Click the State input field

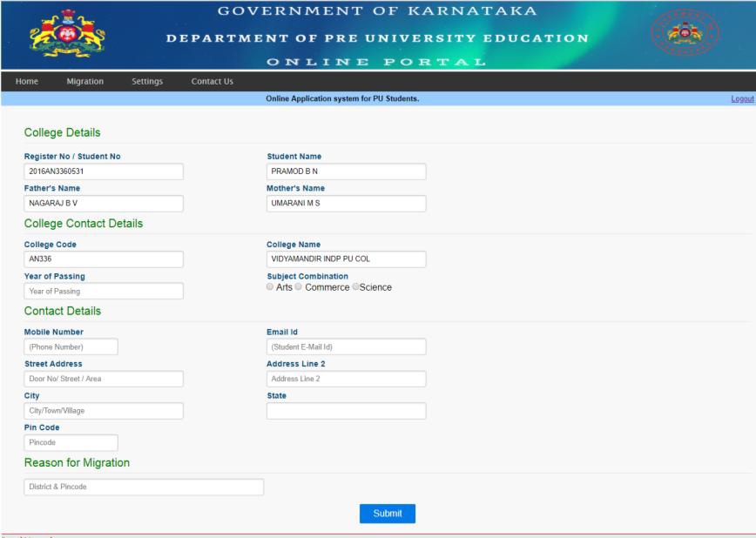click(x=346, y=411)
